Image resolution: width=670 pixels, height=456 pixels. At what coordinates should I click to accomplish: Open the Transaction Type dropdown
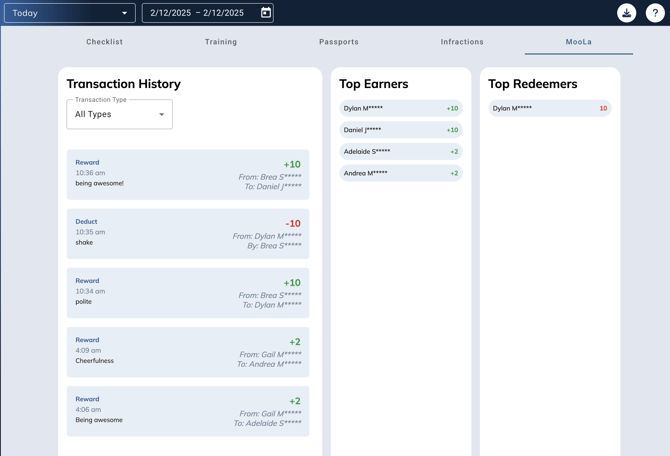(119, 114)
